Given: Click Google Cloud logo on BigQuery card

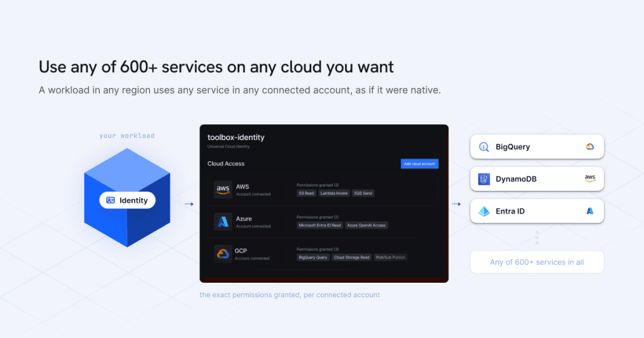Looking at the screenshot, I should coord(590,146).
